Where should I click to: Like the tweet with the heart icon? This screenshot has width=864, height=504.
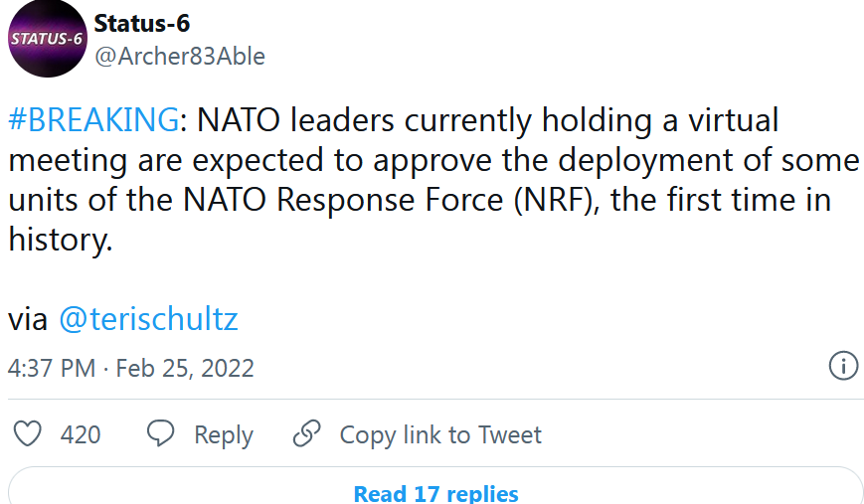pyautogui.click(x=30, y=434)
